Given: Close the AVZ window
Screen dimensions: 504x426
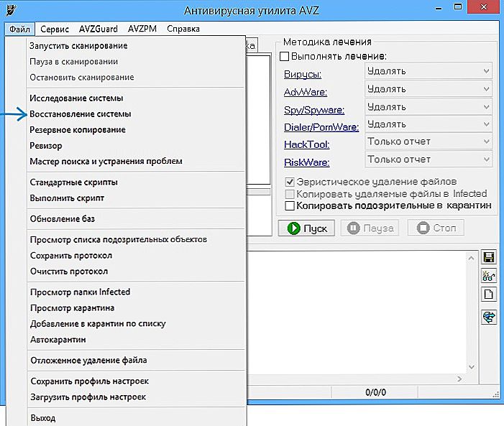Looking at the screenshot, I should tap(484, 7).
